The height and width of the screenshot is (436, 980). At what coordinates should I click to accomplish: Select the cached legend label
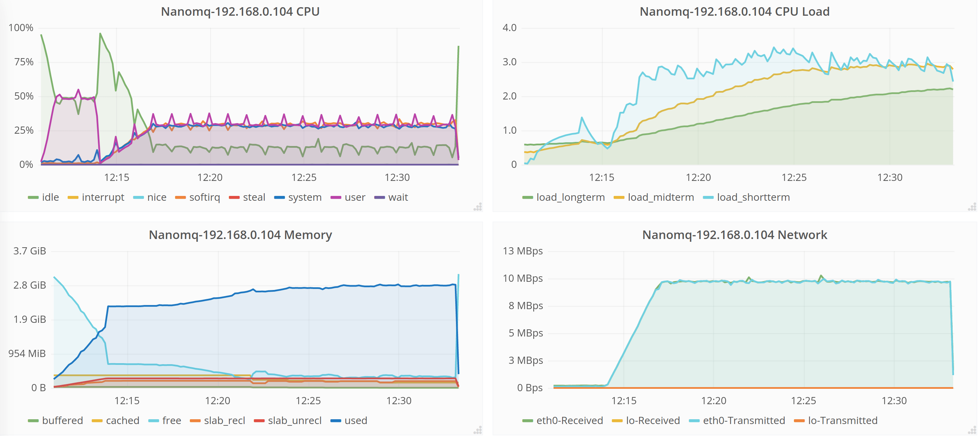122,421
